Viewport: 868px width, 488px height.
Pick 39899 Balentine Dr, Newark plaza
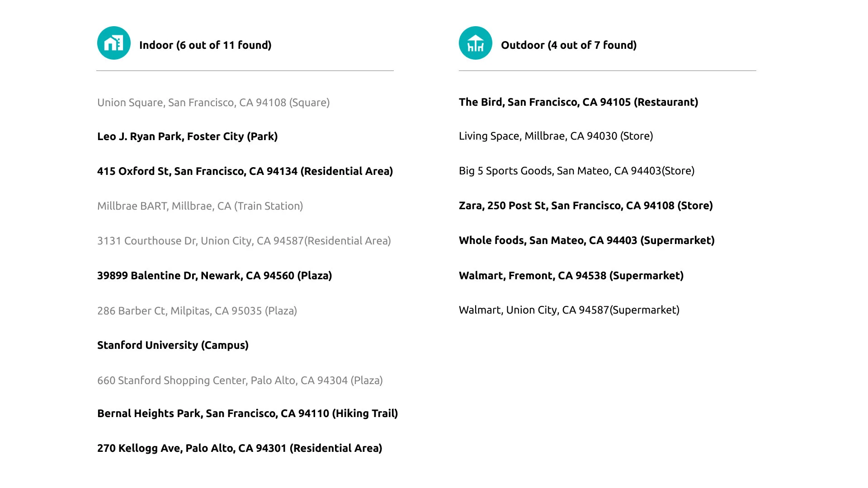click(x=215, y=276)
